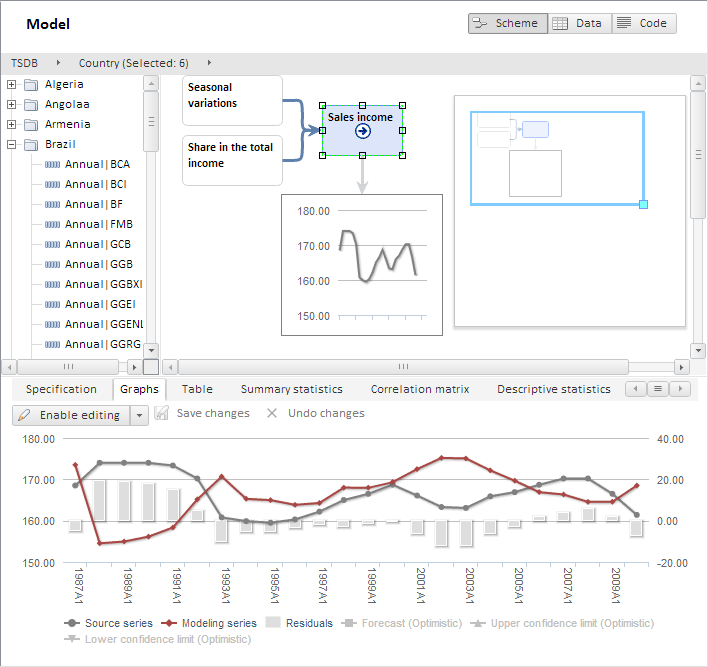The height and width of the screenshot is (667, 708).
Task: Click tree vertical scrollbar thumb
Action: 151,121
